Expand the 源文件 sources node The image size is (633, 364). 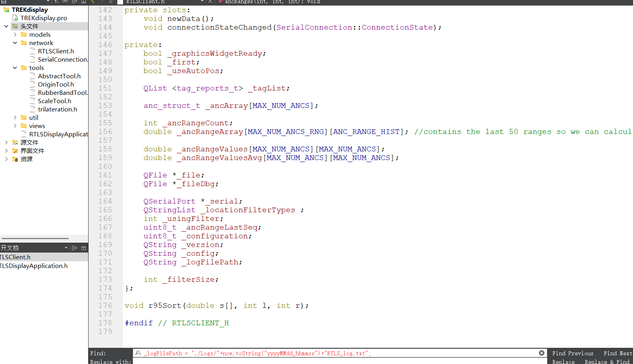tap(6, 143)
